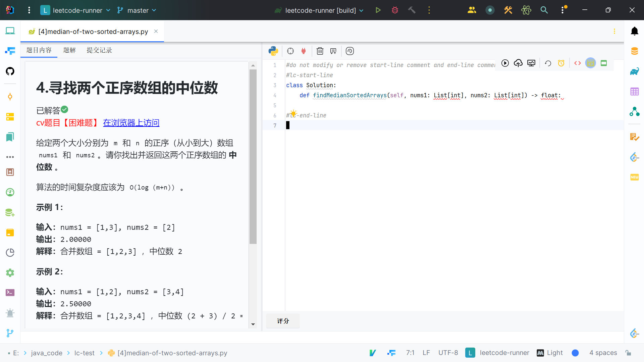Viewport: 644px width, 362px height.
Task: Click the teal record circle icon in top toolbar
Action: 490,10
